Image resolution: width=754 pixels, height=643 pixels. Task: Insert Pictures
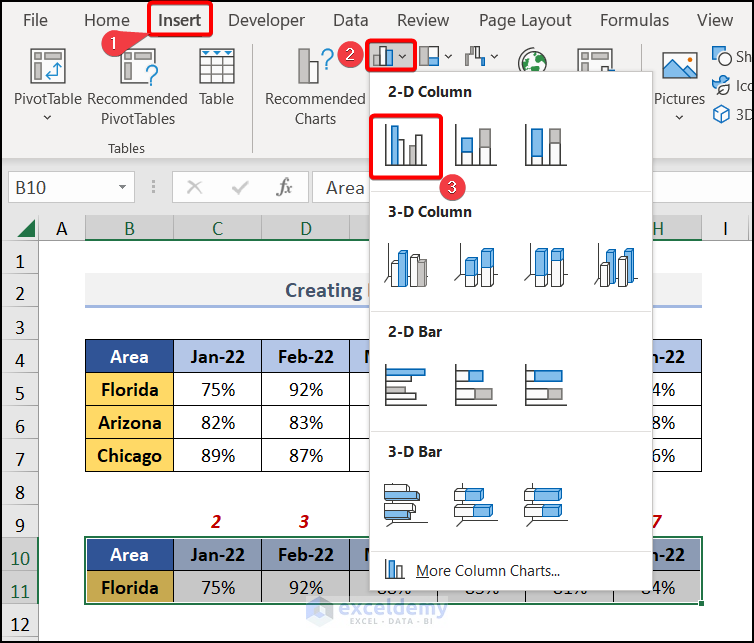tap(679, 77)
